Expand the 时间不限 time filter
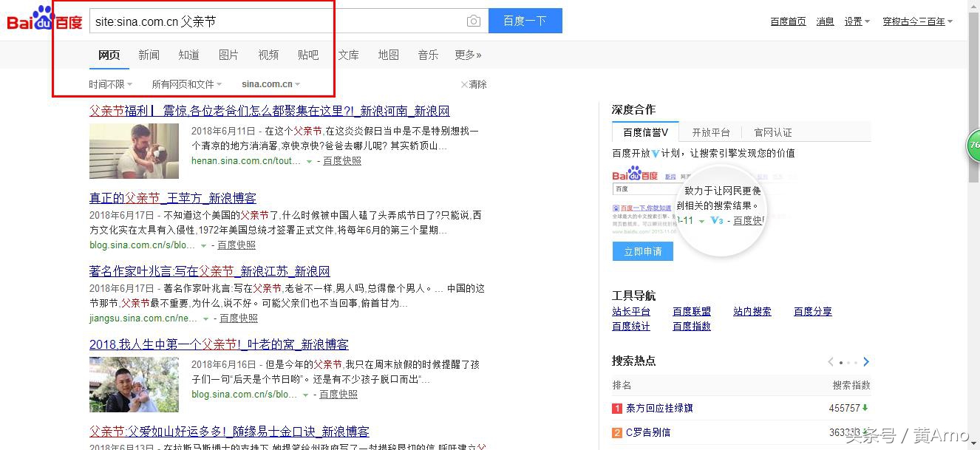Screen dimensions: 980x450 (111, 84)
